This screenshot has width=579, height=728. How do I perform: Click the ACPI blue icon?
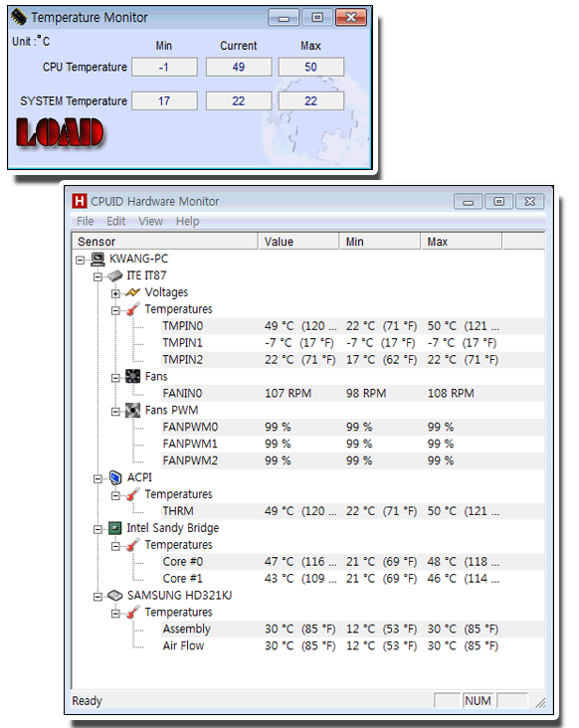[x=115, y=477]
